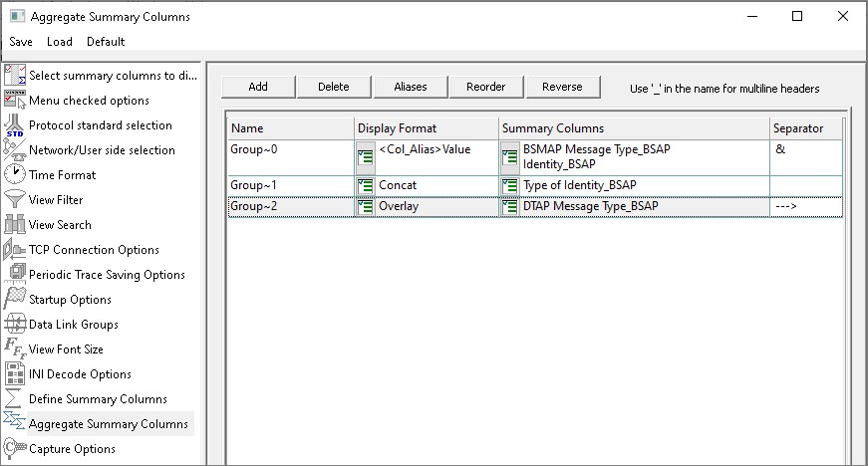
Task: Select the Group~1 name cell
Action: [291, 186]
